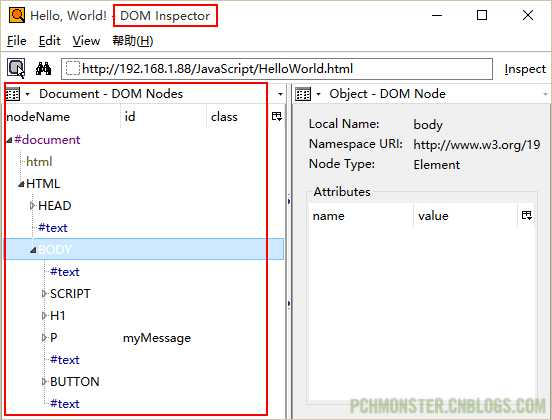
Task: Click the value column header in Attributes
Action: (465, 215)
